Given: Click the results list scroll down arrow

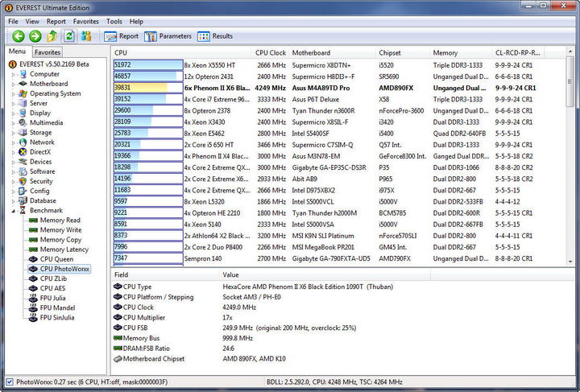Looking at the screenshot, I should tap(570, 262).
